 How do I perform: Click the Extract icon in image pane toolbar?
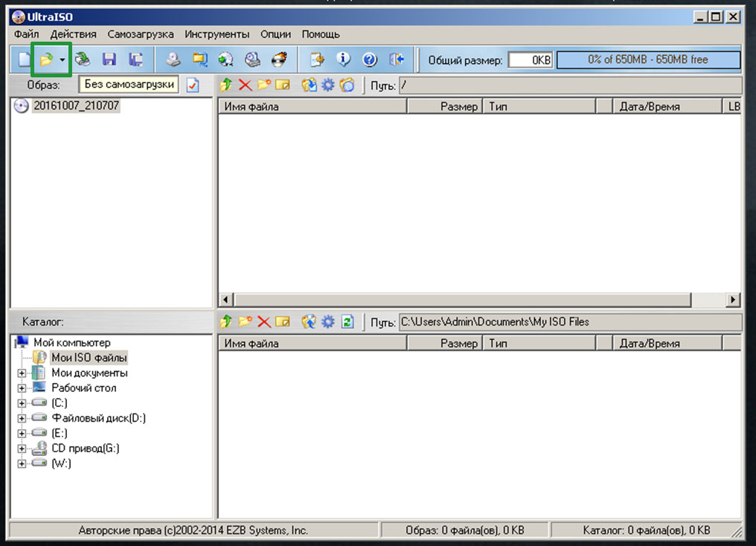pyautogui.click(x=309, y=86)
